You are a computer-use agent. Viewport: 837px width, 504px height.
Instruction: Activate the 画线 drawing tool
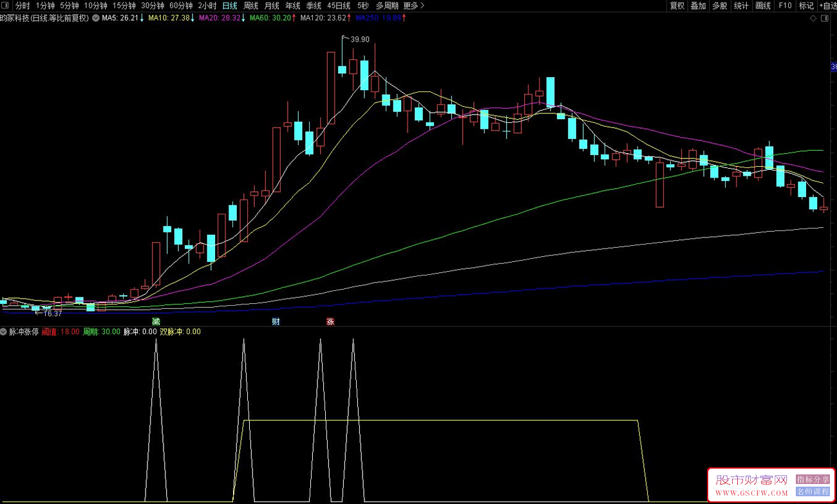(x=763, y=6)
